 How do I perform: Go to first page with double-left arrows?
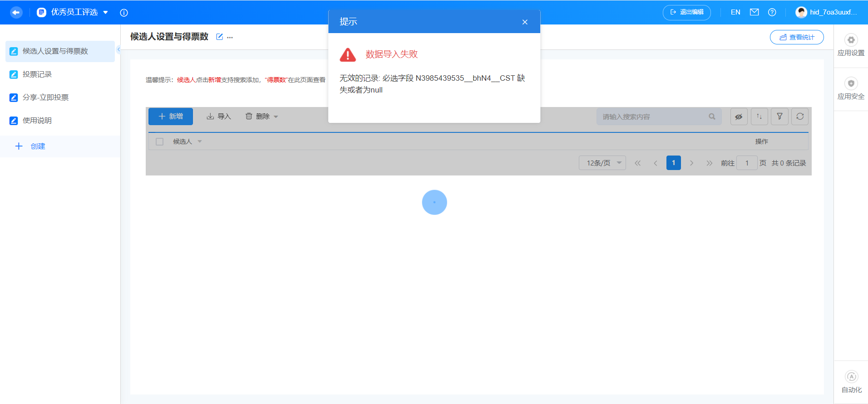637,163
